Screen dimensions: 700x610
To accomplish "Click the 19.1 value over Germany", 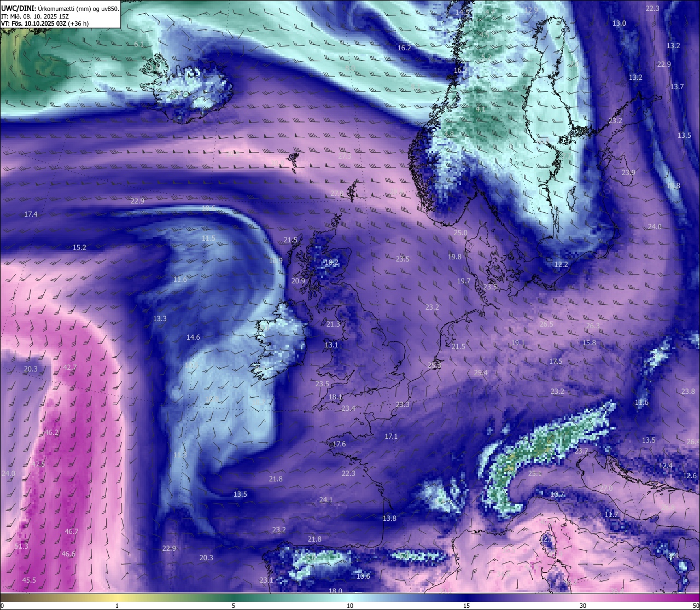I will (x=518, y=343).
